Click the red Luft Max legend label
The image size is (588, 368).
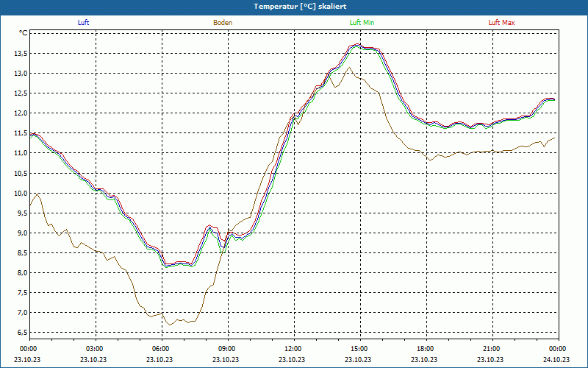coord(501,23)
